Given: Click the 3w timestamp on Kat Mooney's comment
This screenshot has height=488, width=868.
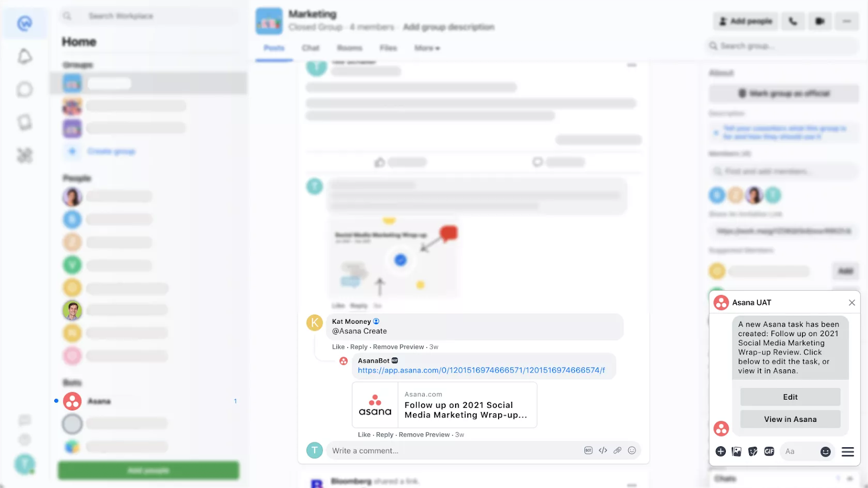Looking at the screenshot, I should coord(434,347).
